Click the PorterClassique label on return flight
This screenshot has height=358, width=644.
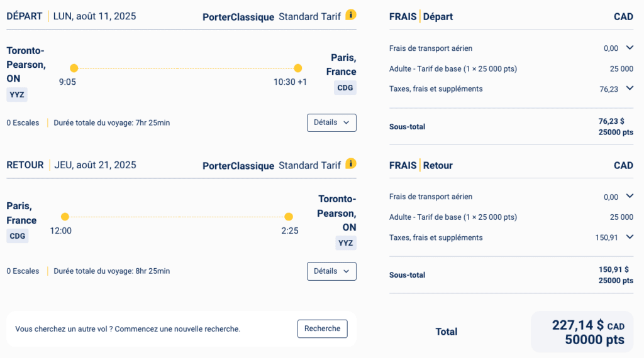(x=238, y=166)
